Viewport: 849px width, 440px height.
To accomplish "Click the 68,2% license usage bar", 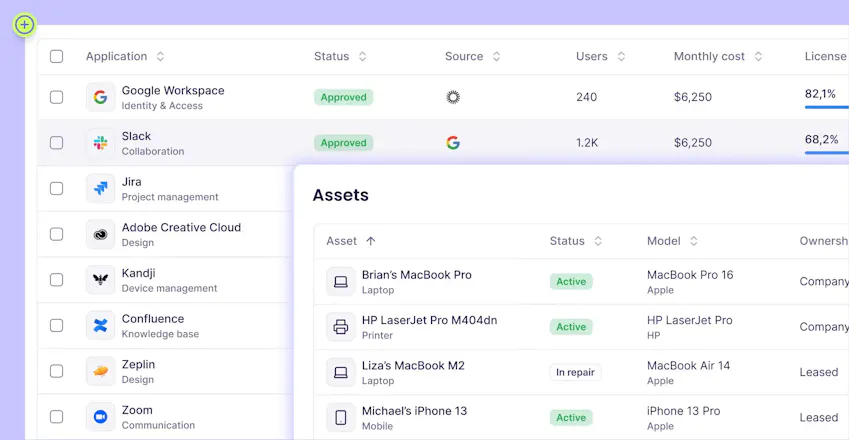I will click(827, 153).
